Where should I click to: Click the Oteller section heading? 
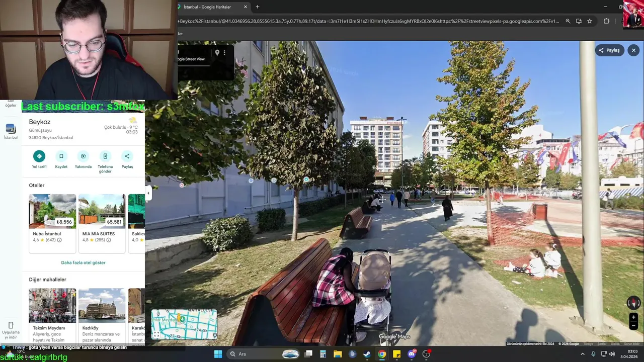tap(37, 186)
